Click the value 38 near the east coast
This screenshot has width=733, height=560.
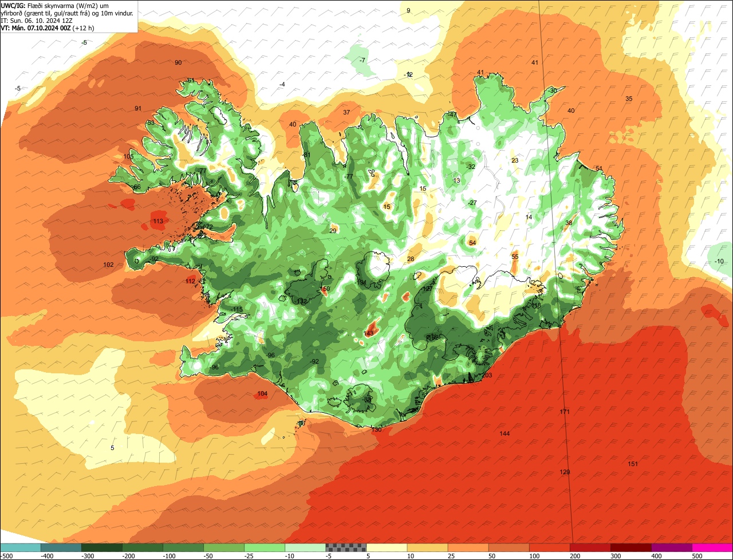(569, 223)
